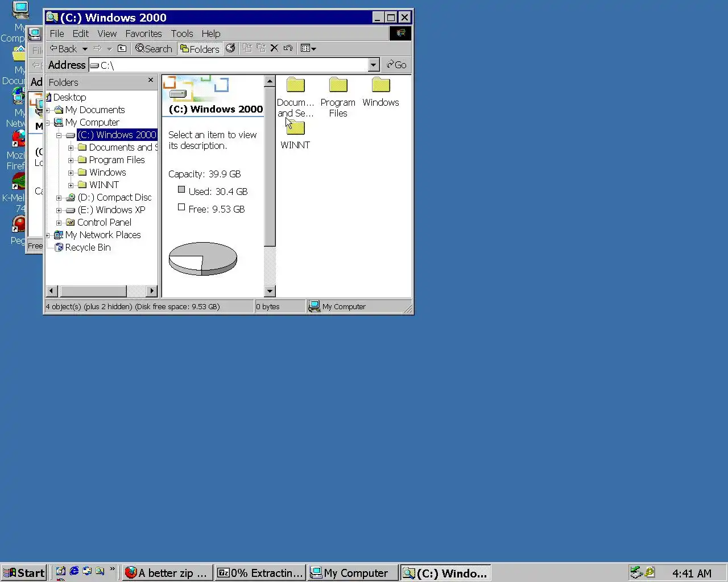Open the Edit menu
728x582 pixels.
pyautogui.click(x=80, y=34)
